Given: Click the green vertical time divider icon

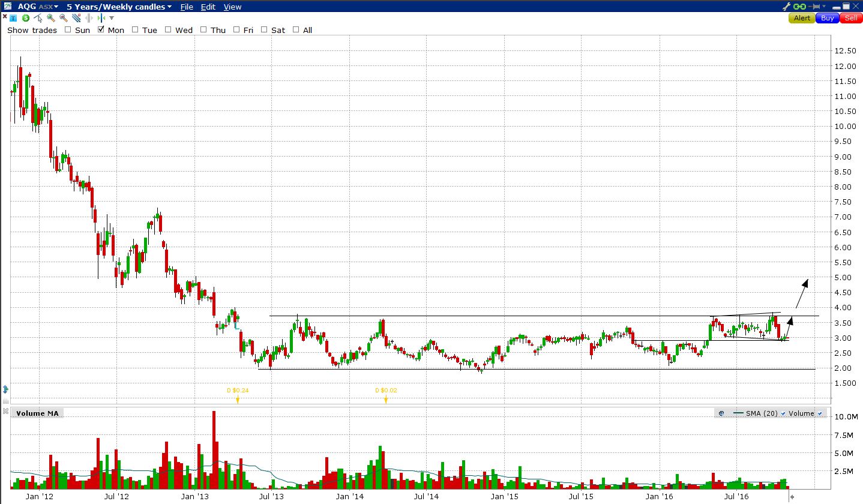Looking at the screenshot, I should (101, 18).
